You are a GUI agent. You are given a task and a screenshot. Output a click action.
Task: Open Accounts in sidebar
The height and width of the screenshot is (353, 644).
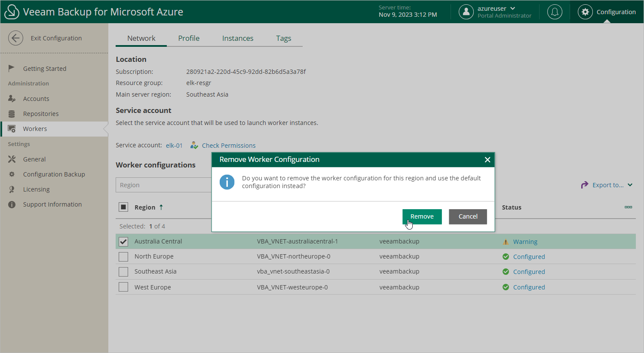point(36,99)
